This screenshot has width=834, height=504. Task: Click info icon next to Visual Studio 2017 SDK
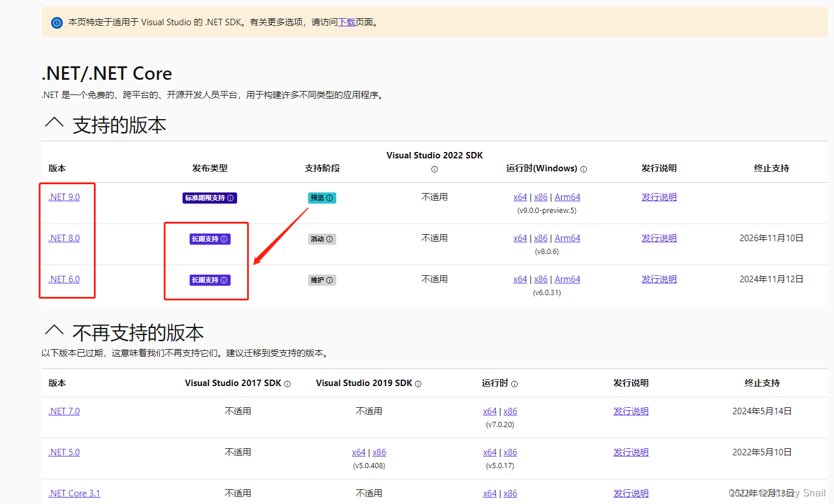(287, 384)
